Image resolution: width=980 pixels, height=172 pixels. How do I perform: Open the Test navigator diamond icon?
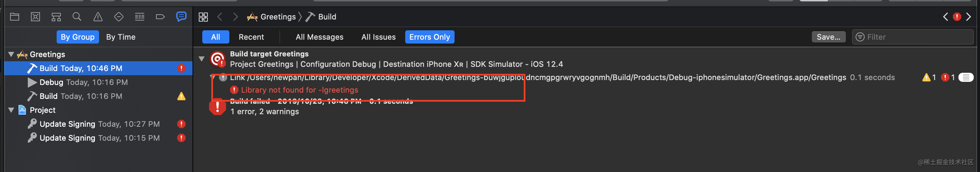click(x=119, y=17)
